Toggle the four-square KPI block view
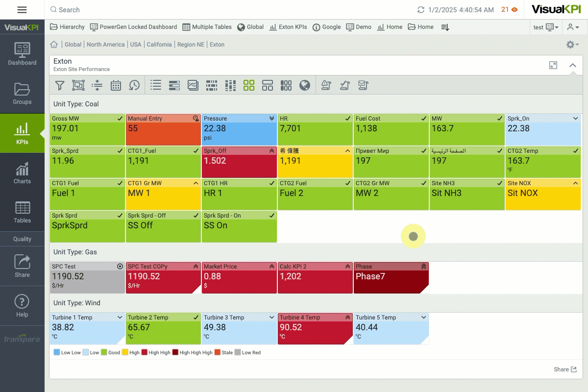This screenshot has height=392, width=588. (x=249, y=85)
